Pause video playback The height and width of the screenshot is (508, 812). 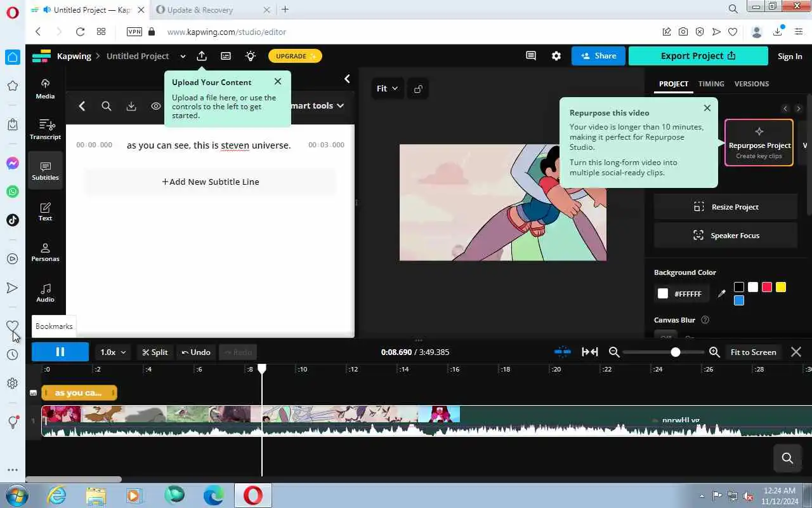pyautogui.click(x=60, y=352)
